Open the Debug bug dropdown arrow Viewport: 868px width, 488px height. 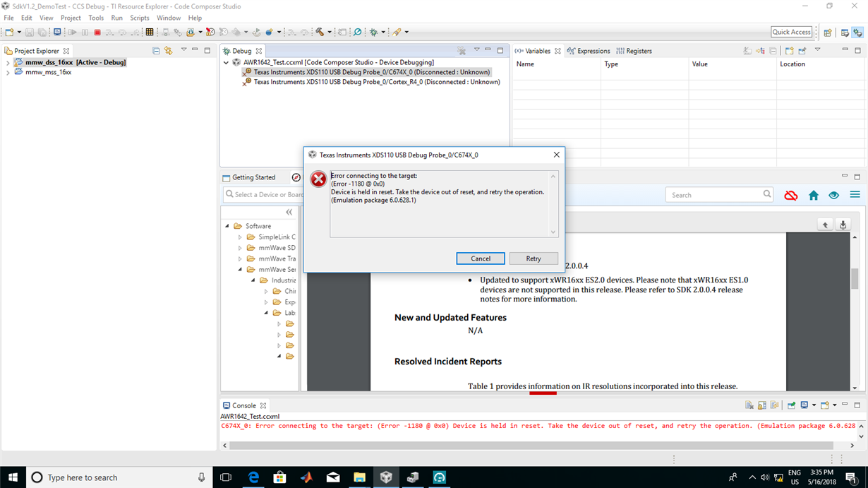[x=383, y=32]
